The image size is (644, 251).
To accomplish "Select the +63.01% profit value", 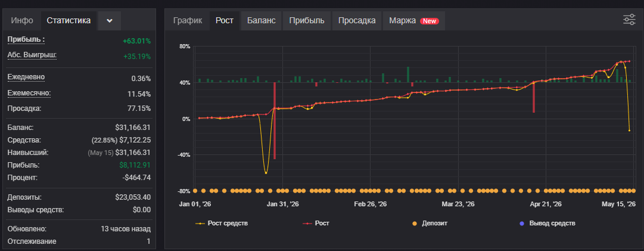I will tap(136, 41).
